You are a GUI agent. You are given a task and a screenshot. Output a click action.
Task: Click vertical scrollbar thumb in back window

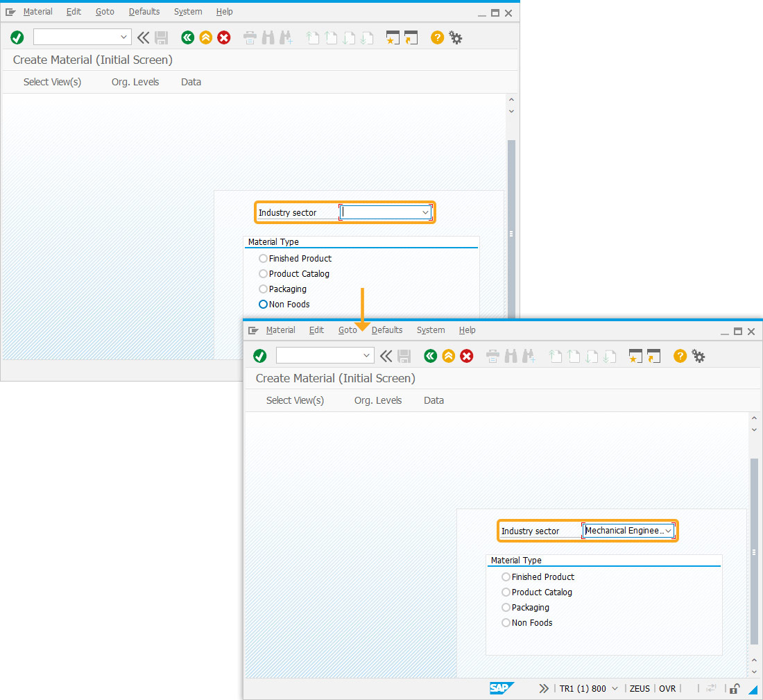[x=511, y=229]
